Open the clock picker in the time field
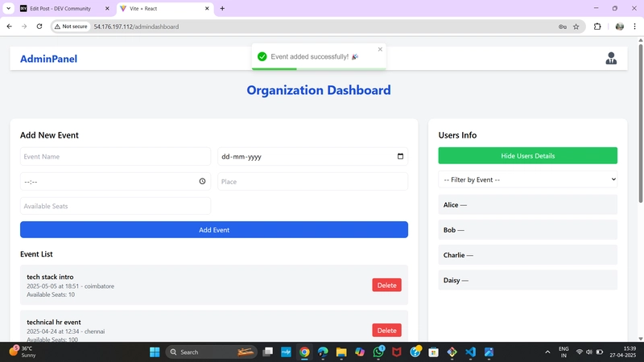644x362 pixels. (x=202, y=181)
